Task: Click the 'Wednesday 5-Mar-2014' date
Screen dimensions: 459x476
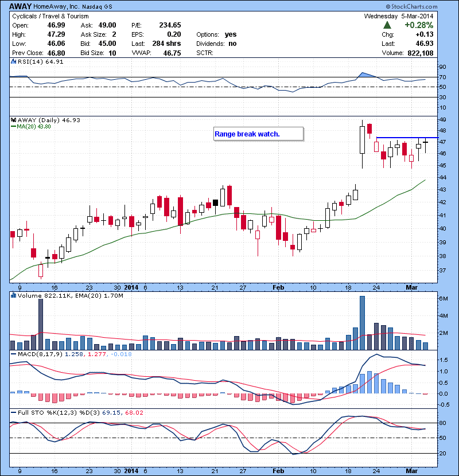Action: pos(399,16)
